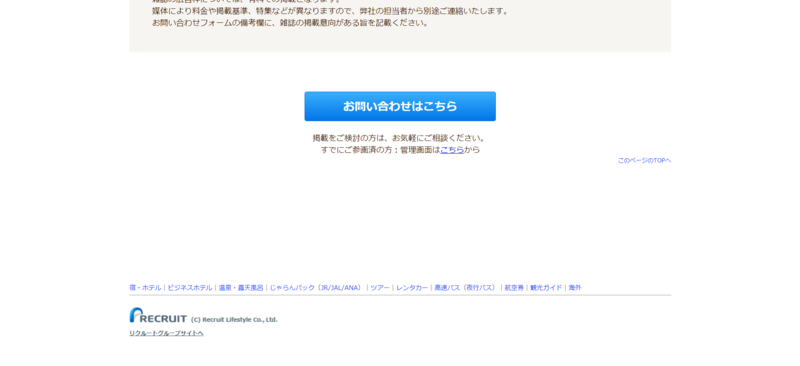Jump via このページのTOPへ link

pyautogui.click(x=644, y=160)
